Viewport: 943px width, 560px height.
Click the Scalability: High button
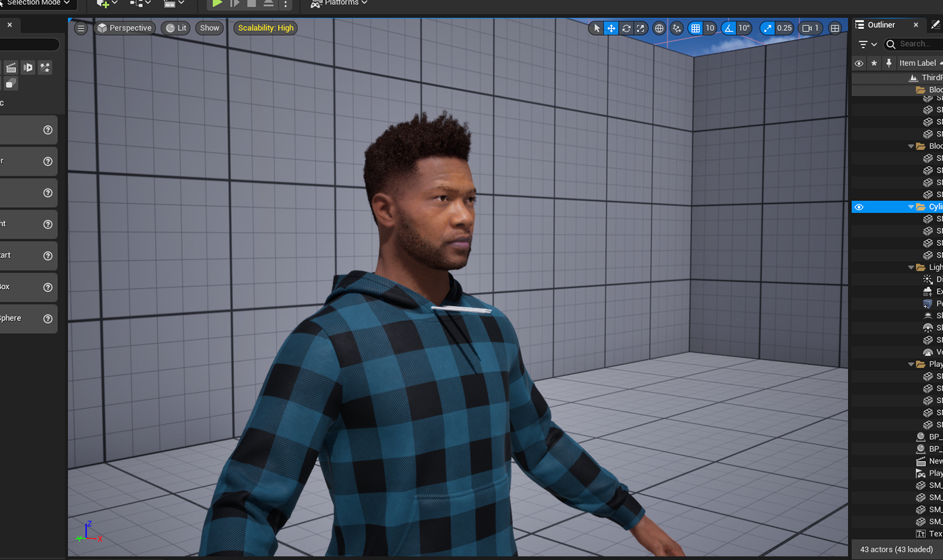tap(265, 28)
